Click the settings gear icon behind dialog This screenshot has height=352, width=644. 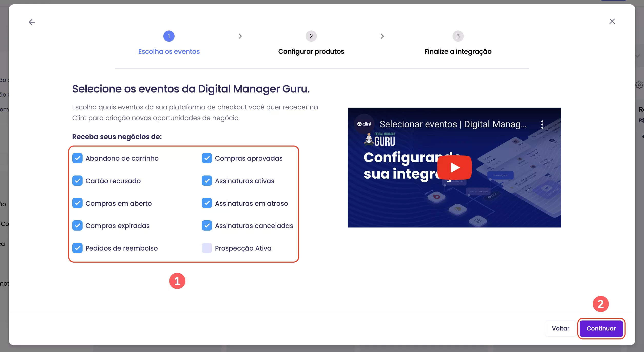click(x=639, y=85)
